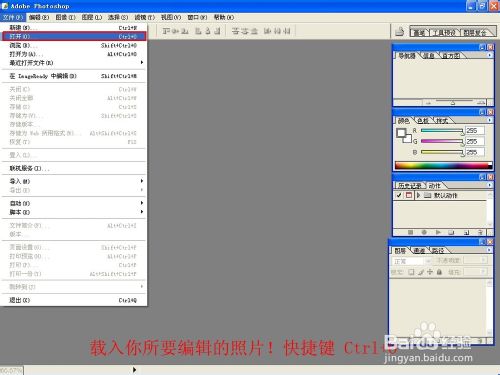
Task: Toggle lock transparent pixels in Layers panel
Action: click(411, 272)
